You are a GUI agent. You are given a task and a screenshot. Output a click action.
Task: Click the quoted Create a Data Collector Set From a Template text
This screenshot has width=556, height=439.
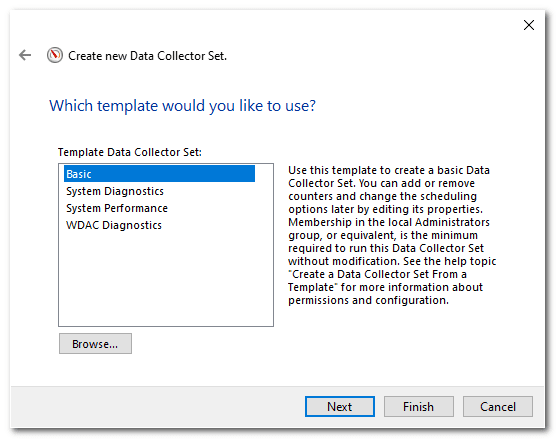coord(377,280)
